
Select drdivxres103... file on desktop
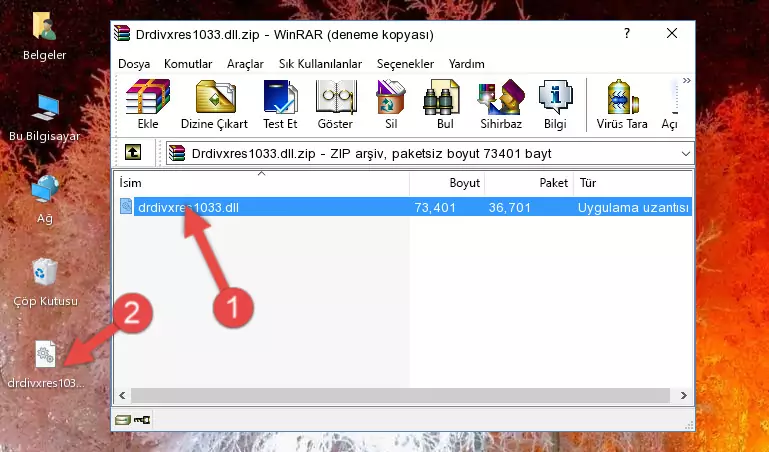pos(46,365)
